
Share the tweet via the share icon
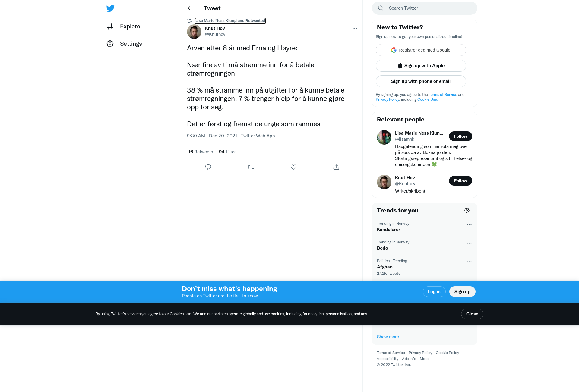tap(336, 167)
